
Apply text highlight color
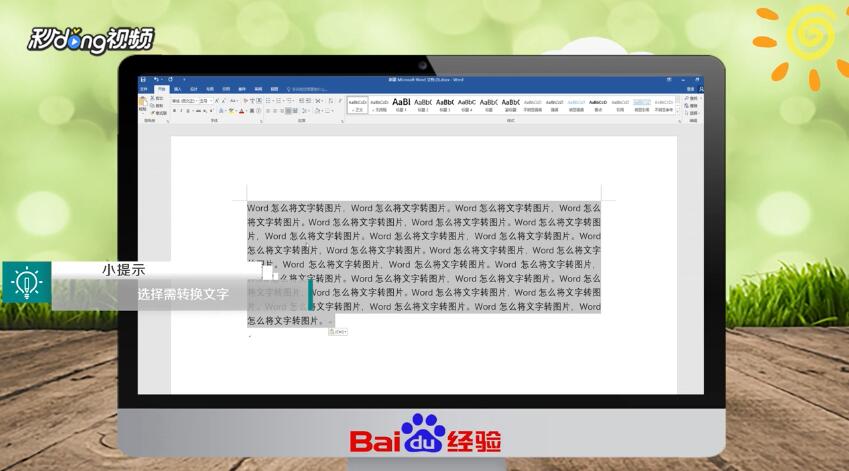(x=231, y=111)
